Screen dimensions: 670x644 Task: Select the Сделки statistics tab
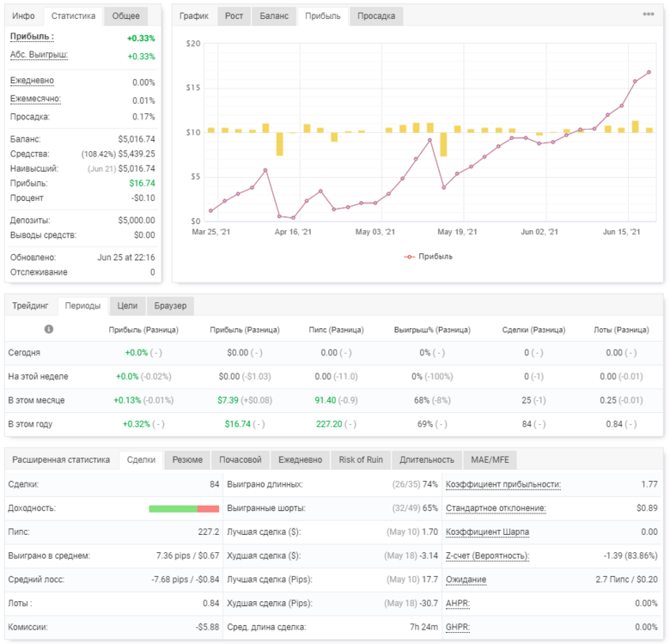pos(141,459)
